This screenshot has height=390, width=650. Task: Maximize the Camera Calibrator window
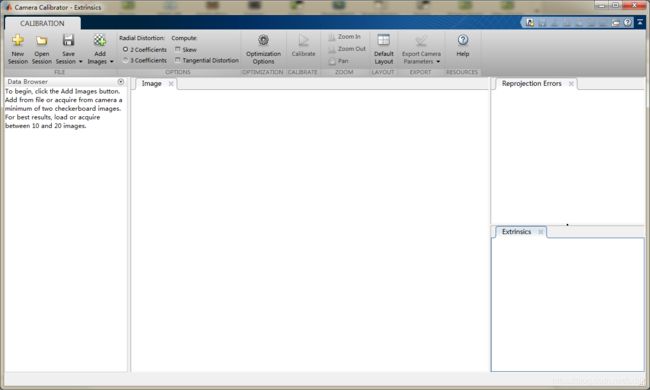click(616, 5)
